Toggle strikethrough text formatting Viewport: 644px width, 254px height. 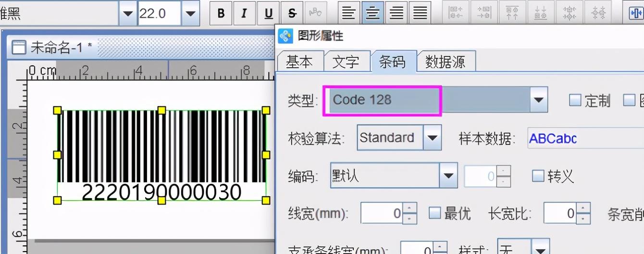click(x=292, y=13)
